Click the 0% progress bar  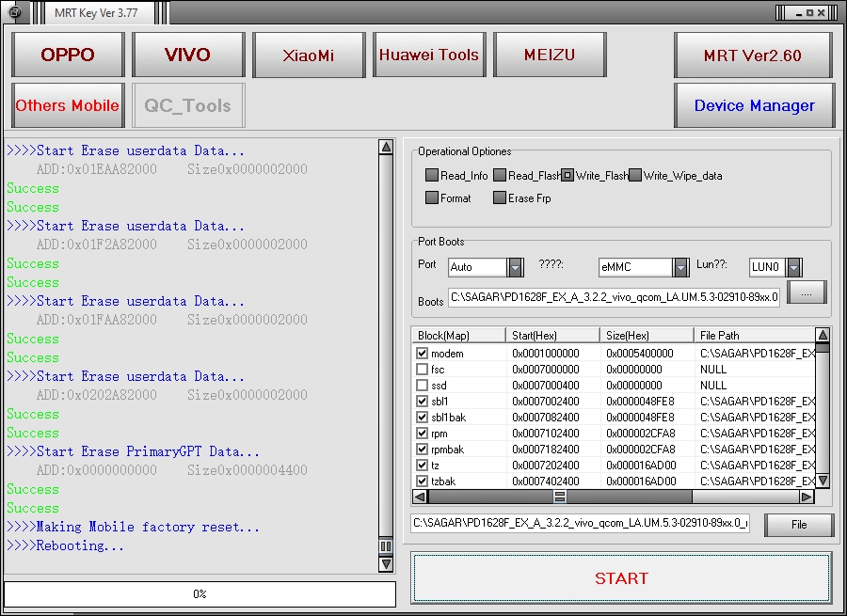pyautogui.click(x=200, y=593)
